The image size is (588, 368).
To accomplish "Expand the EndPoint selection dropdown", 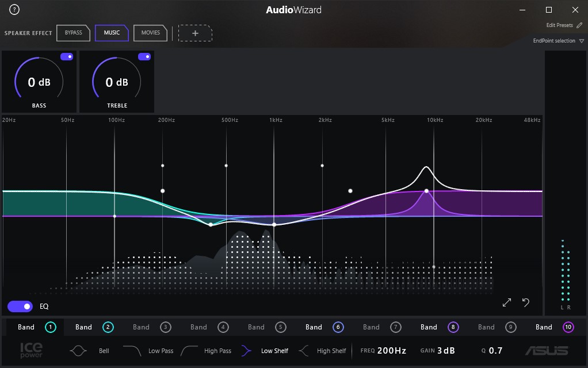I will pyautogui.click(x=582, y=41).
